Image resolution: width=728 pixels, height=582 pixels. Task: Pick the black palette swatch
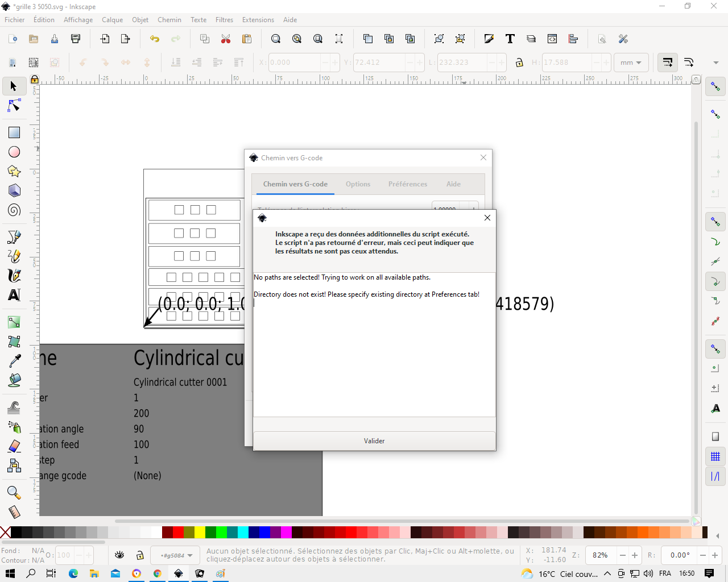coord(16,532)
